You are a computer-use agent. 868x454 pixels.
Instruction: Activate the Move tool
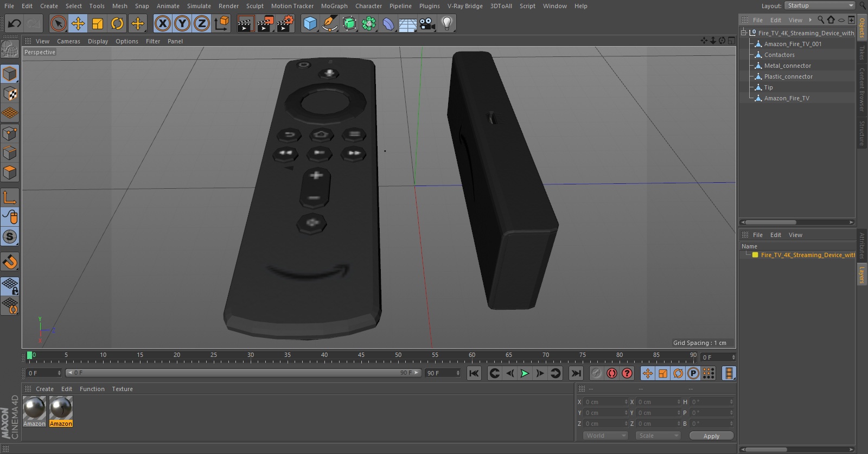pos(78,23)
